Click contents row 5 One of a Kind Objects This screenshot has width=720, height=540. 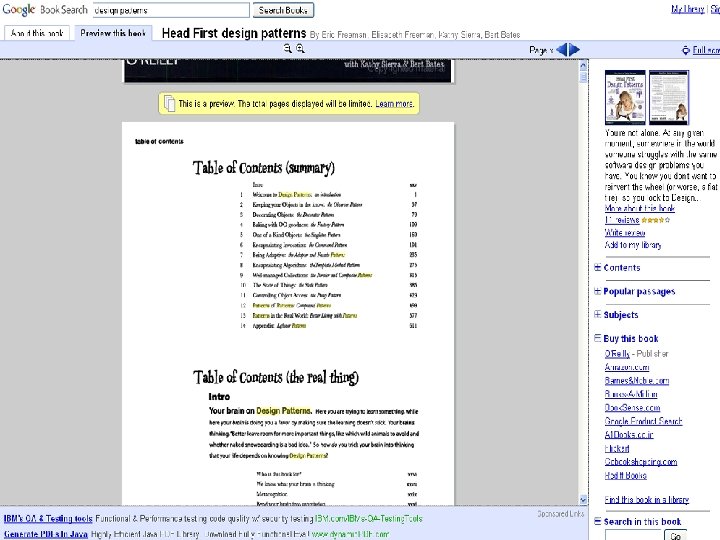[328, 235]
